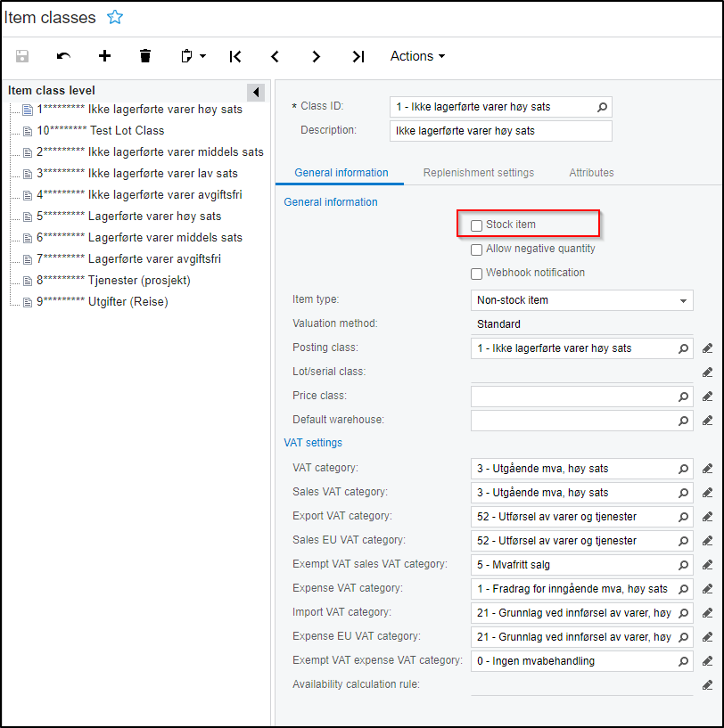Select Test Lot Class in tree
Viewport: 724px width, 728px height.
click(x=125, y=131)
